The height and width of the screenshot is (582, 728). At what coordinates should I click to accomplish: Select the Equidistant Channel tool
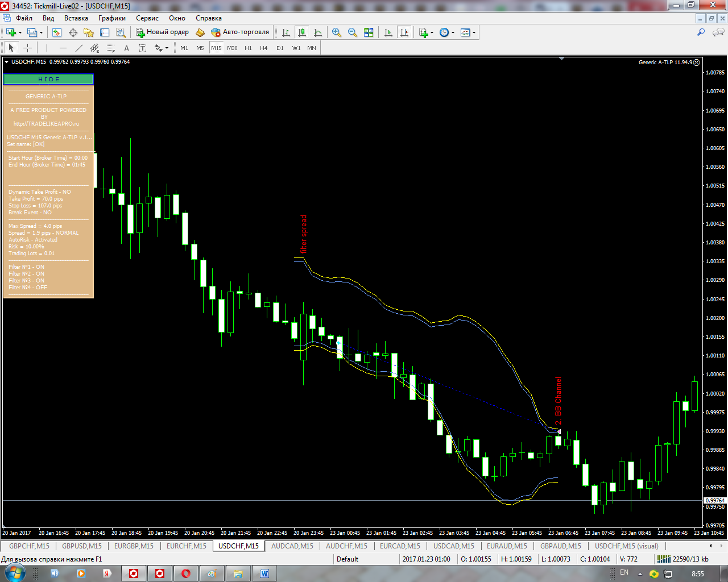click(x=94, y=48)
